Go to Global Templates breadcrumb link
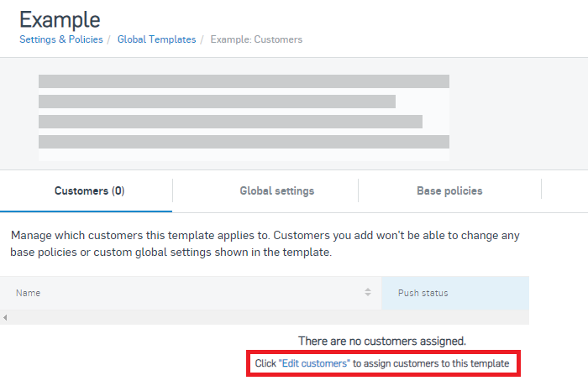Image resolution: width=588 pixels, height=391 pixels. (156, 39)
